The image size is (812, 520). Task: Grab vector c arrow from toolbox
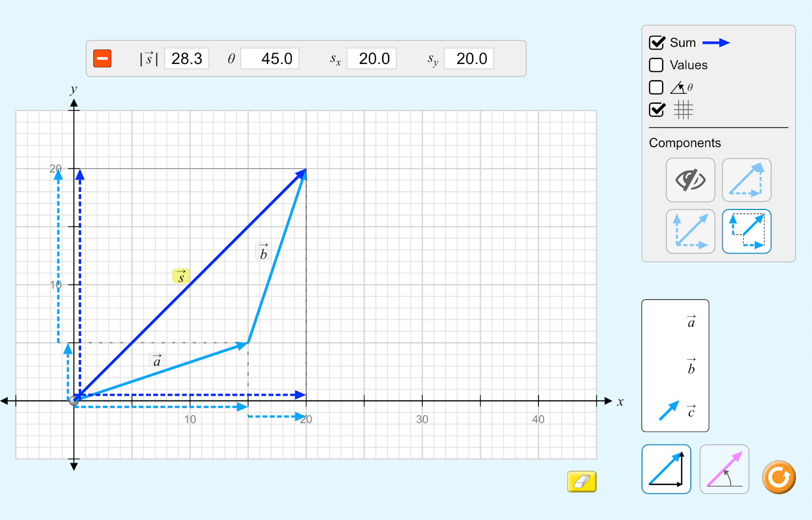(x=668, y=410)
